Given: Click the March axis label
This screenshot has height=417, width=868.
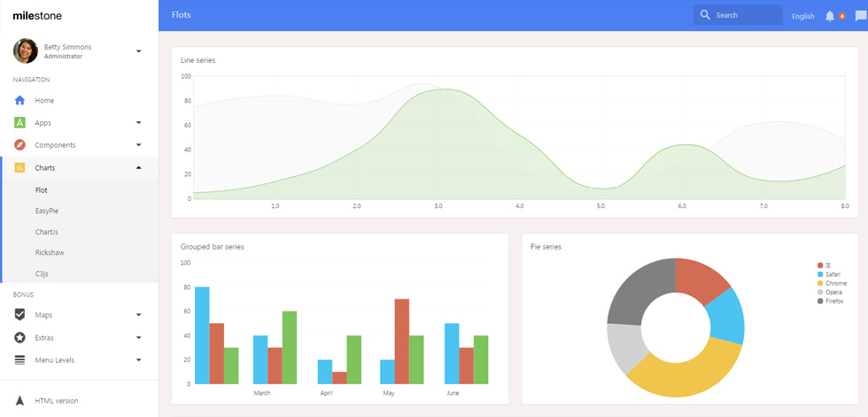Looking at the screenshot, I should (x=262, y=393).
